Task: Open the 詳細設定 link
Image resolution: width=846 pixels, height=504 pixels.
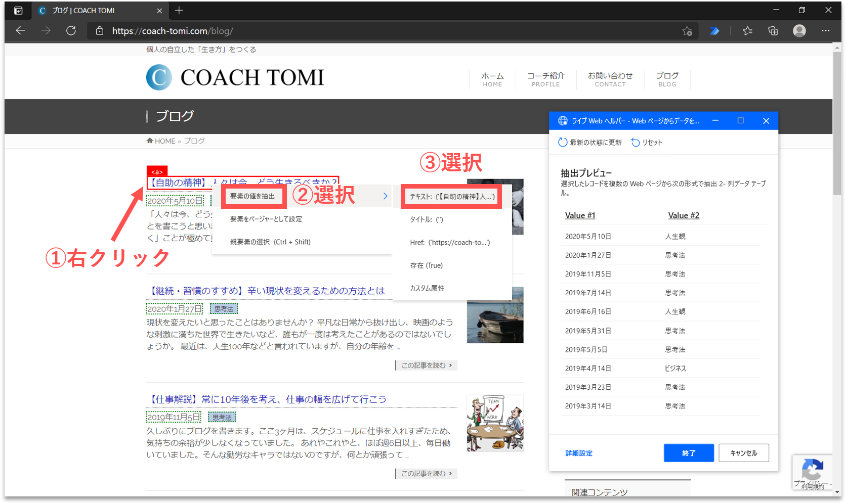Action: (579, 453)
